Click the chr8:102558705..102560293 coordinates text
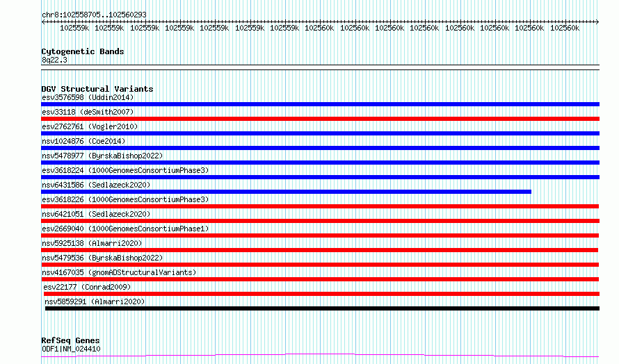The height and width of the screenshot is (364, 619). [94, 15]
